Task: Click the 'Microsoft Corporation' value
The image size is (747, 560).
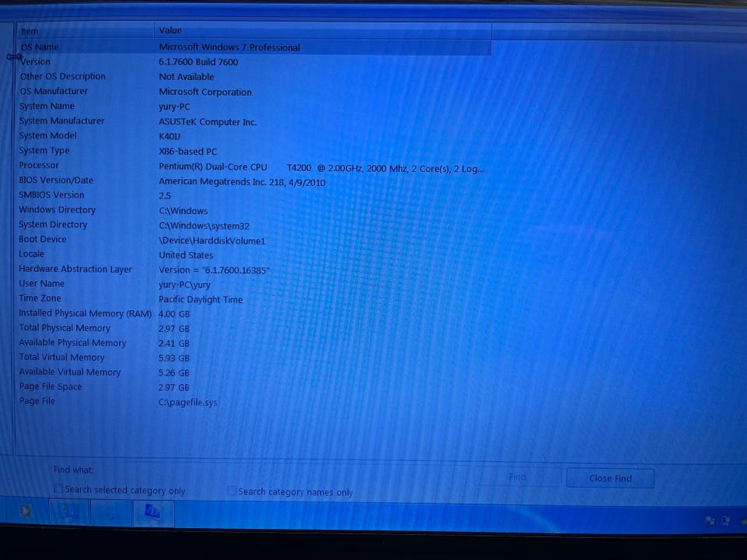Action: click(205, 92)
